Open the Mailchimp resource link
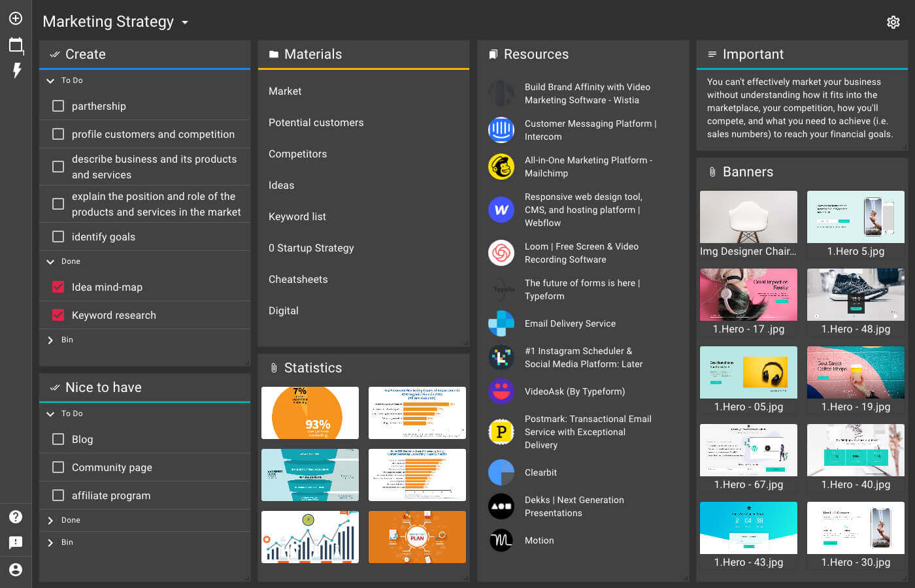The width and height of the screenshot is (915, 588). click(x=588, y=167)
